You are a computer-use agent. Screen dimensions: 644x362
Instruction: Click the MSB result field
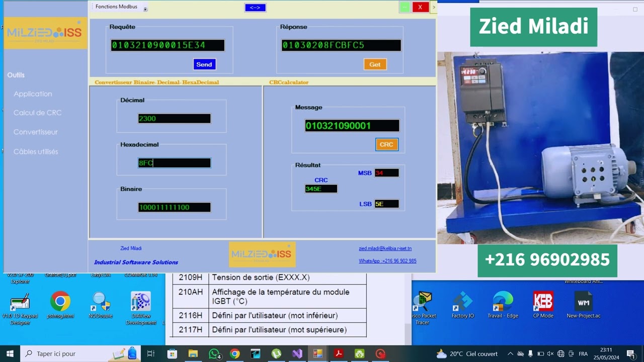386,173
